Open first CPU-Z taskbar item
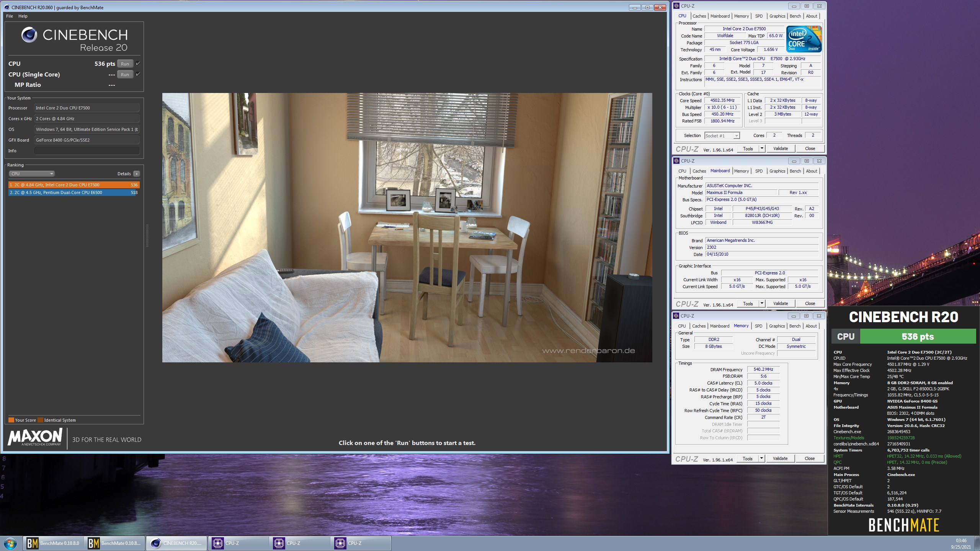The image size is (980, 551). (x=238, y=543)
